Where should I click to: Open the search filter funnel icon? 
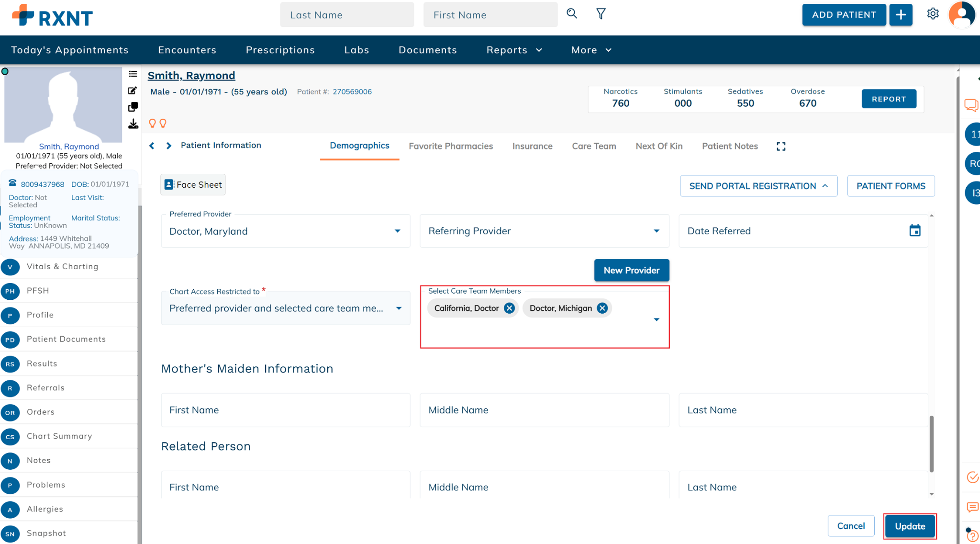(601, 14)
